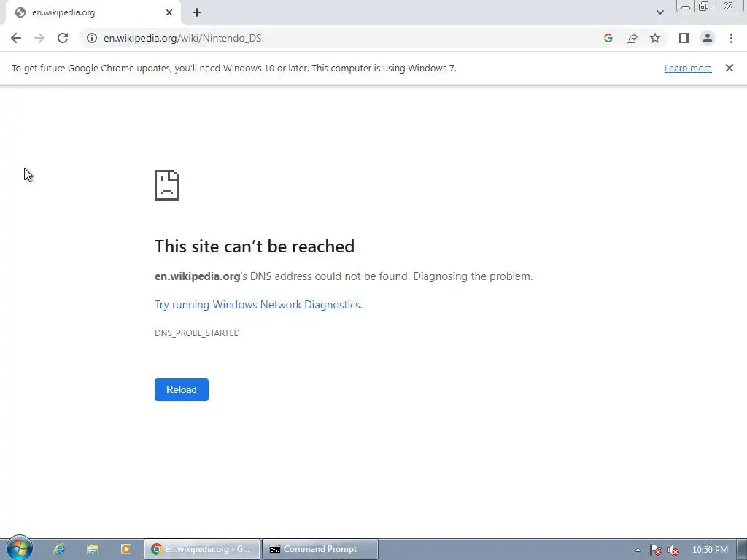Open a new tab
747x560 pixels.
[197, 12]
